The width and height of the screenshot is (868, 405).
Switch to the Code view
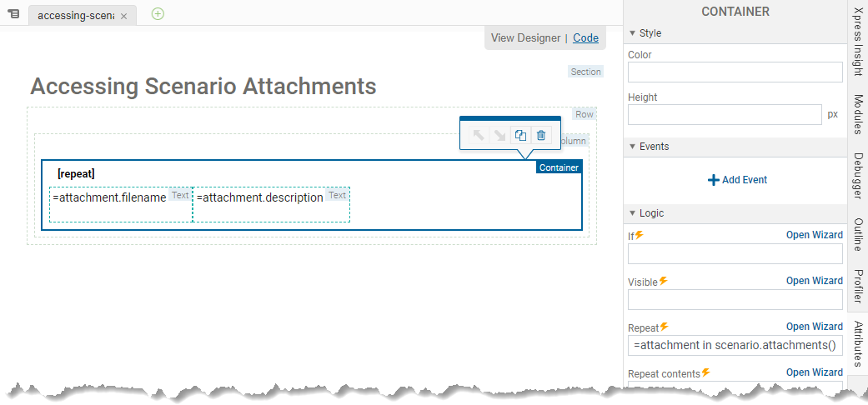click(585, 37)
